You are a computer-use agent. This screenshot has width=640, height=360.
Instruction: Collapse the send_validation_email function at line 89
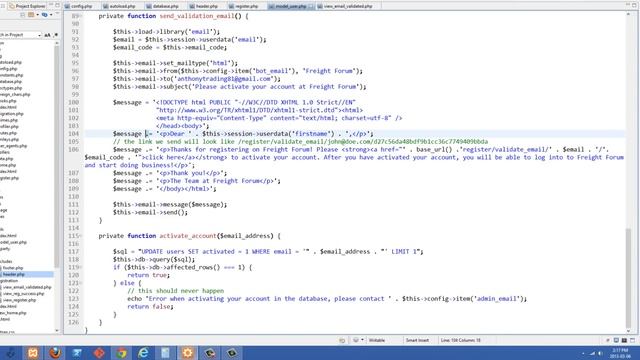81,16
